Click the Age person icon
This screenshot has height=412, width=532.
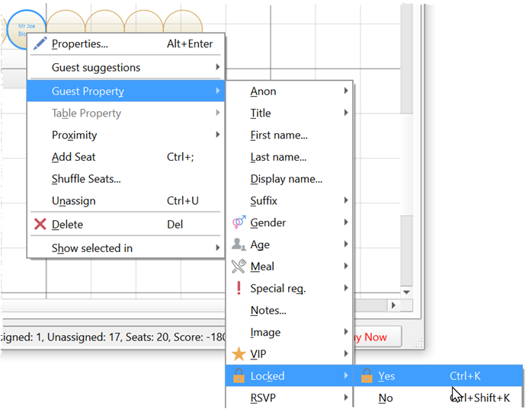[x=239, y=245]
